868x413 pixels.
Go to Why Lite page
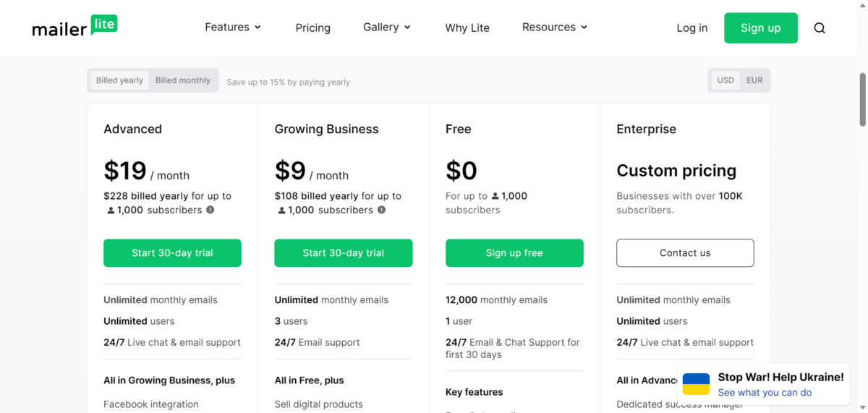click(467, 28)
